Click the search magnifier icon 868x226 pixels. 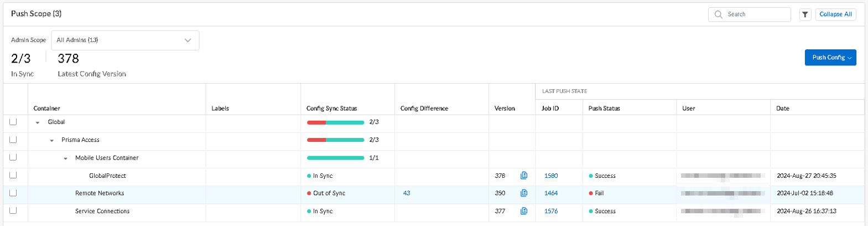click(x=718, y=14)
